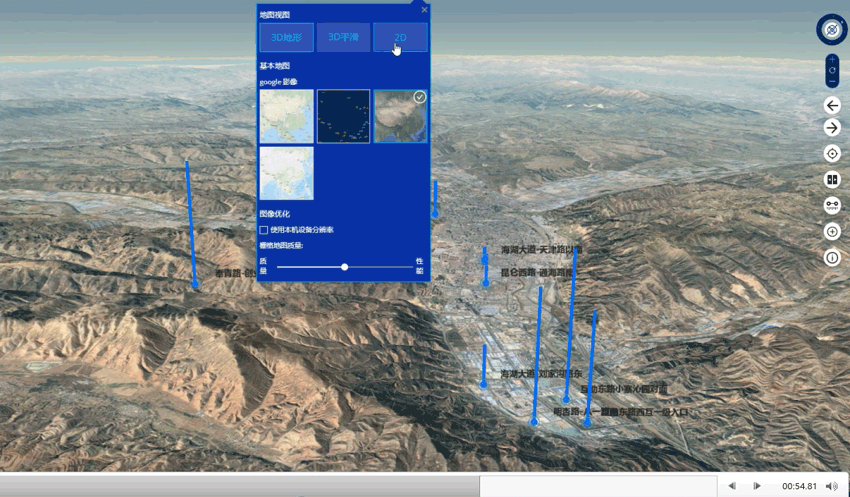Zoom in with the plus button
This screenshot has height=497, width=850.
[x=832, y=60]
